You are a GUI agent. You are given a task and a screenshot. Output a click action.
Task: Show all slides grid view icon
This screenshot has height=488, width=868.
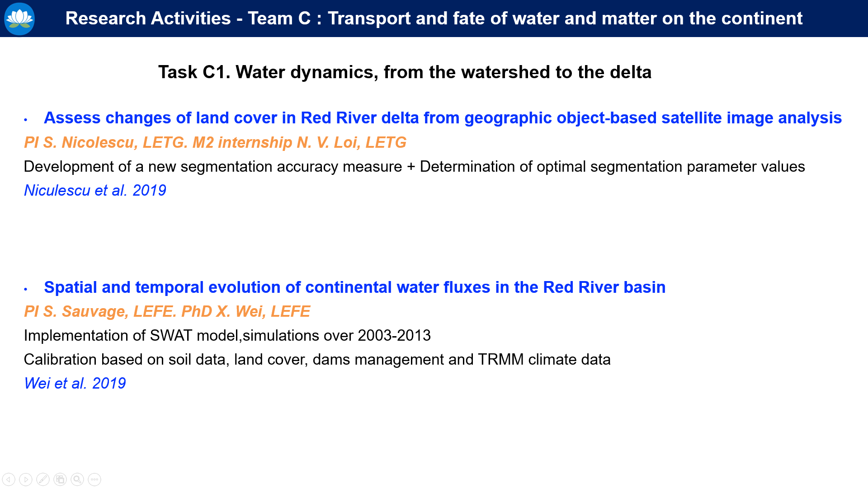(60, 479)
